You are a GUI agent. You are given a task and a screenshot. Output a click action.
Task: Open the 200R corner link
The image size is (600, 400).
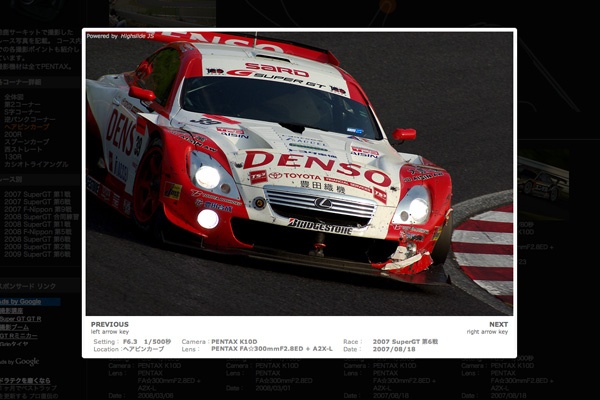pyautogui.click(x=14, y=135)
